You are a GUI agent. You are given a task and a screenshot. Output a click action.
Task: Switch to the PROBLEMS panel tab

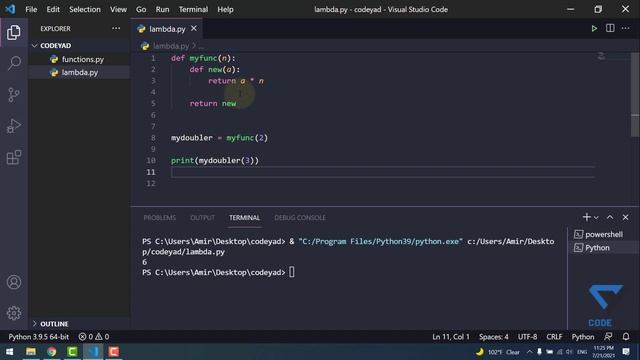coord(160,218)
